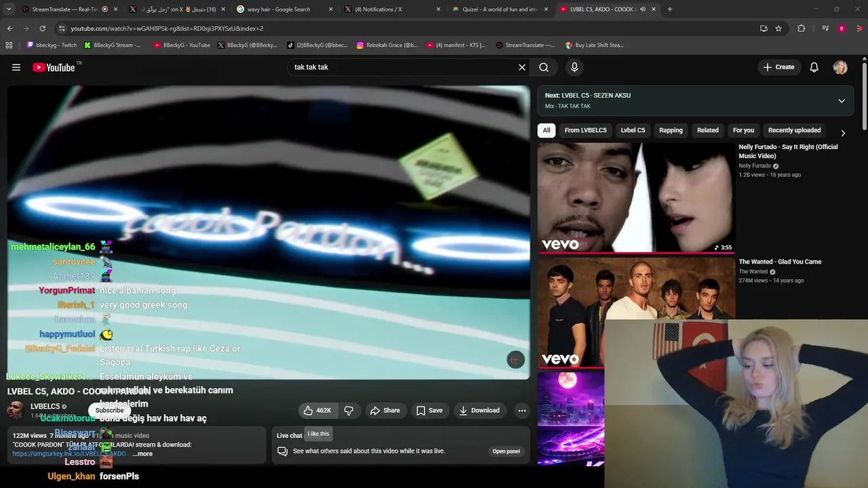Click the browser address bar URL
This screenshot has width=868, height=488.
[x=167, y=28]
